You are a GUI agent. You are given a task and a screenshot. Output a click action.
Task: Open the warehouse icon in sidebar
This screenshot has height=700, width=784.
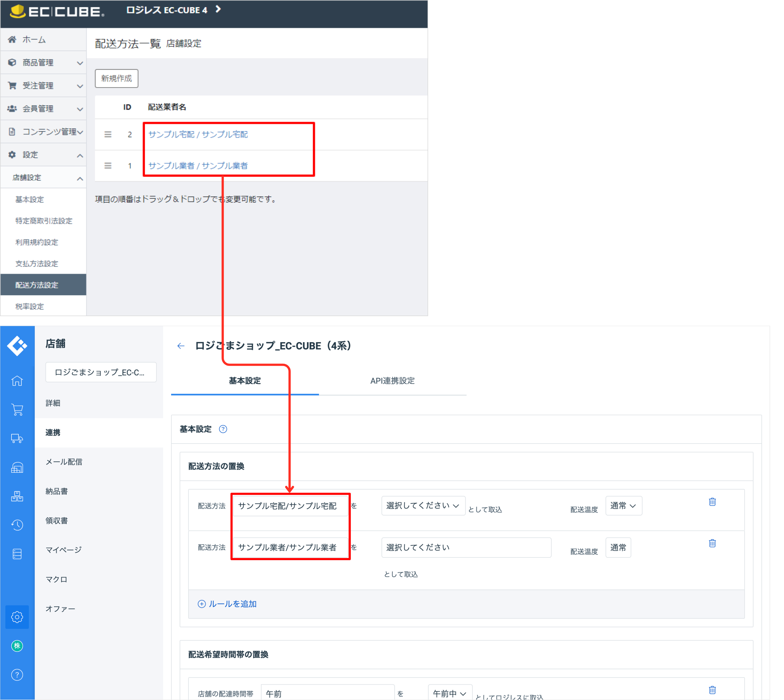point(17,468)
